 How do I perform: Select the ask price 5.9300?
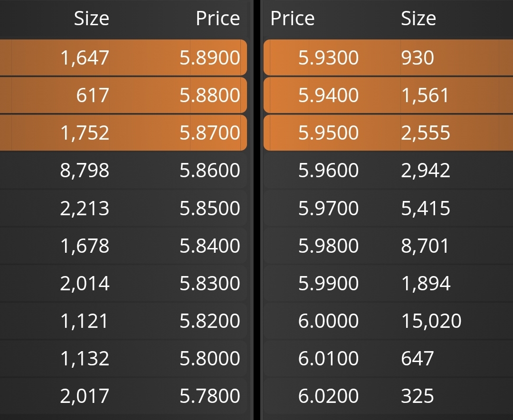click(x=328, y=57)
